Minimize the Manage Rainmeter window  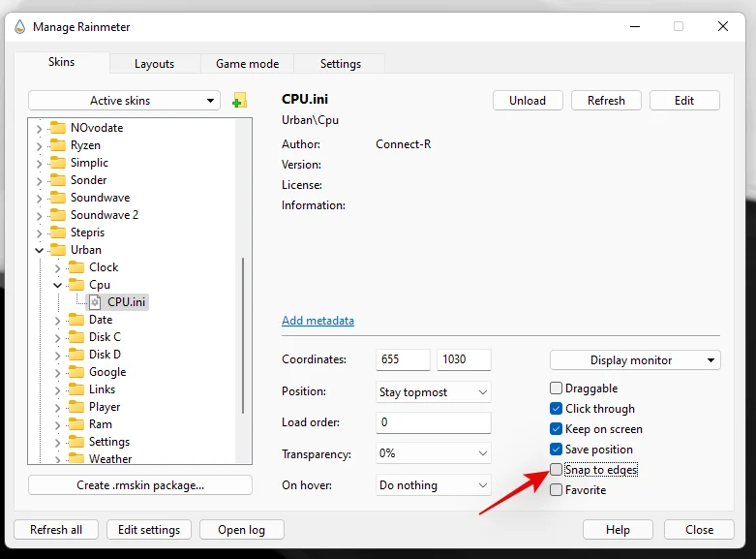pyautogui.click(x=635, y=26)
